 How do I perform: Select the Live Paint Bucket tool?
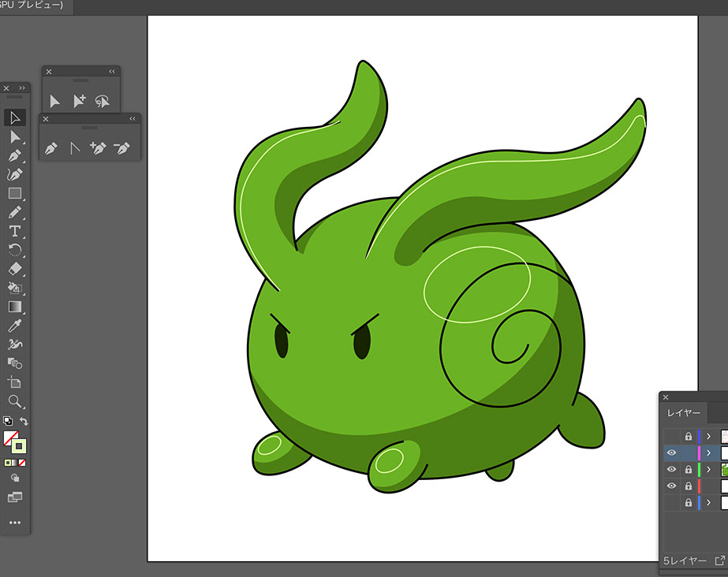pyautogui.click(x=15, y=288)
